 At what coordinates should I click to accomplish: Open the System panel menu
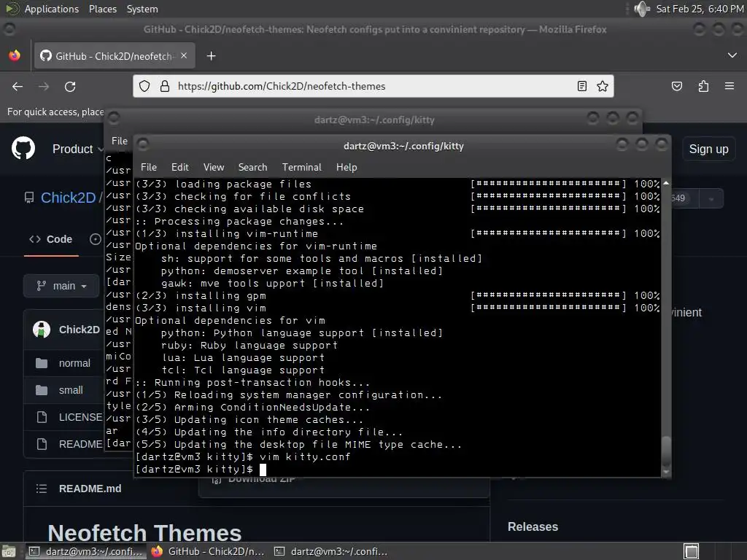coord(142,9)
